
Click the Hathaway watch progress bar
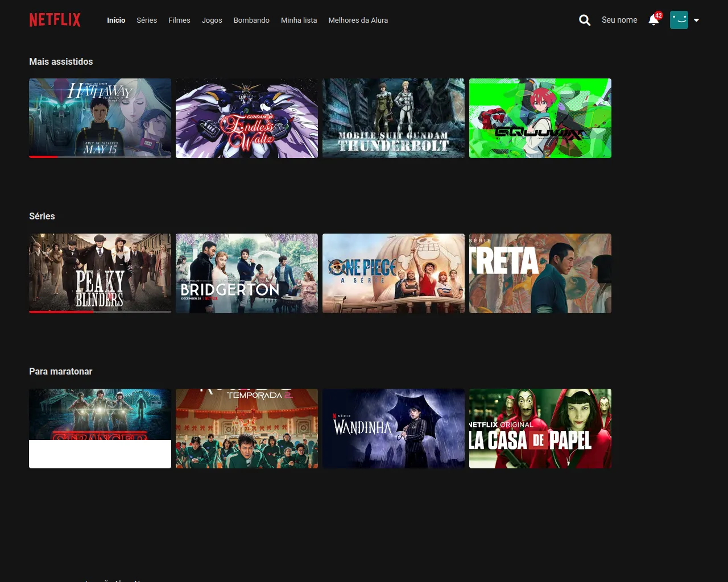coord(100,157)
